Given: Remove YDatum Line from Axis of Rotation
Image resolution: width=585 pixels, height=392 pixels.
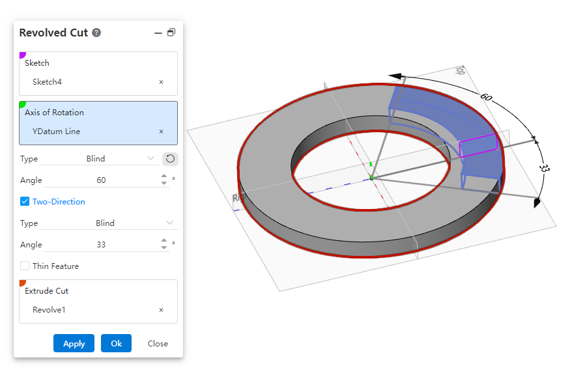Looking at the screenshot, I should point(161,132).
